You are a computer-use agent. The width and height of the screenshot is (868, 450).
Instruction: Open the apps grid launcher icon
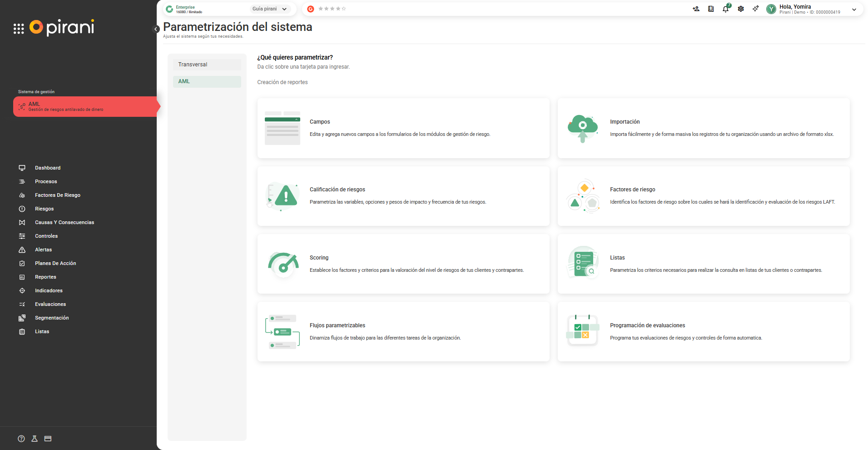19,29
